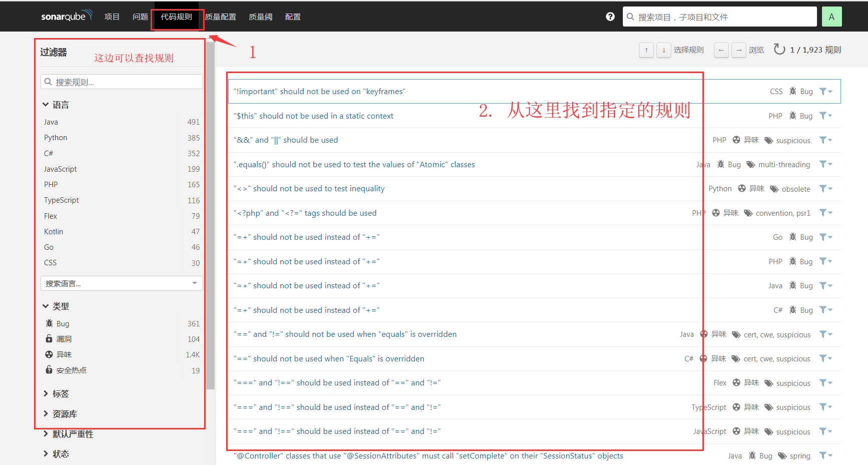The image size is (868, 465).
Task: Toggle the Python language filter
Action: click(55, 137)
